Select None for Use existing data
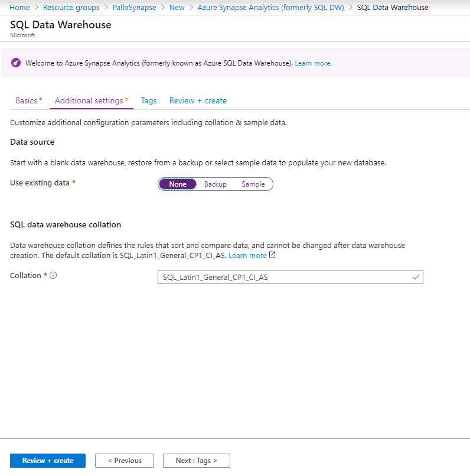This screenshot has height=476, width=470. pyautogui.click(x=178, y=184)
